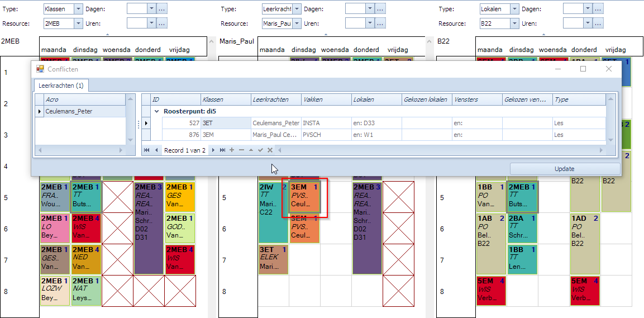Maximize the Conflicten window
Screen dimensions: 644x318
pos(583,69)
